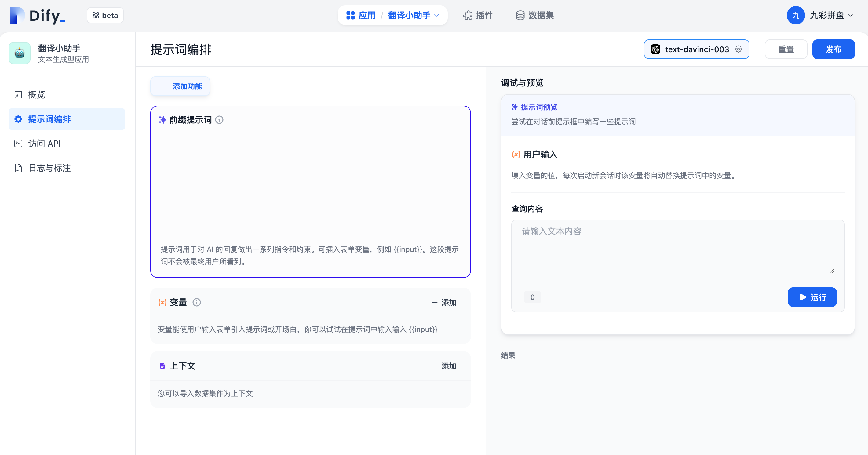Run the query with 运行 button
The width and height of the screenshot is (868, 455).
[812, 297]
